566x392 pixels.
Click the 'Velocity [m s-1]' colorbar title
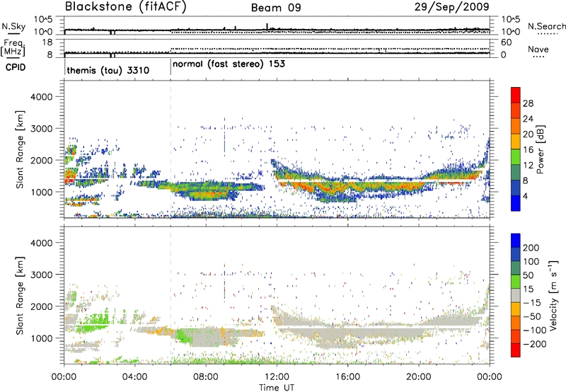click(x=553, y=295)
